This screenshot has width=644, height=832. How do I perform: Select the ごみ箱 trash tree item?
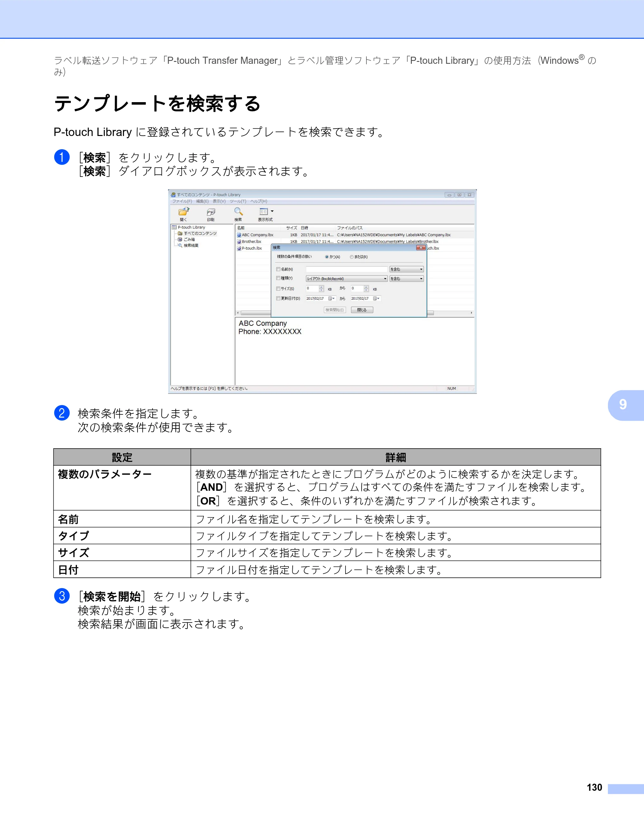186,239
